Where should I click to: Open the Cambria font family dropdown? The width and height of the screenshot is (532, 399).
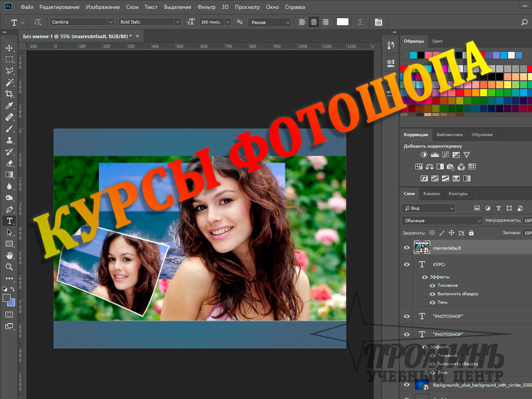pyautogui.click(x=111, y=22)
